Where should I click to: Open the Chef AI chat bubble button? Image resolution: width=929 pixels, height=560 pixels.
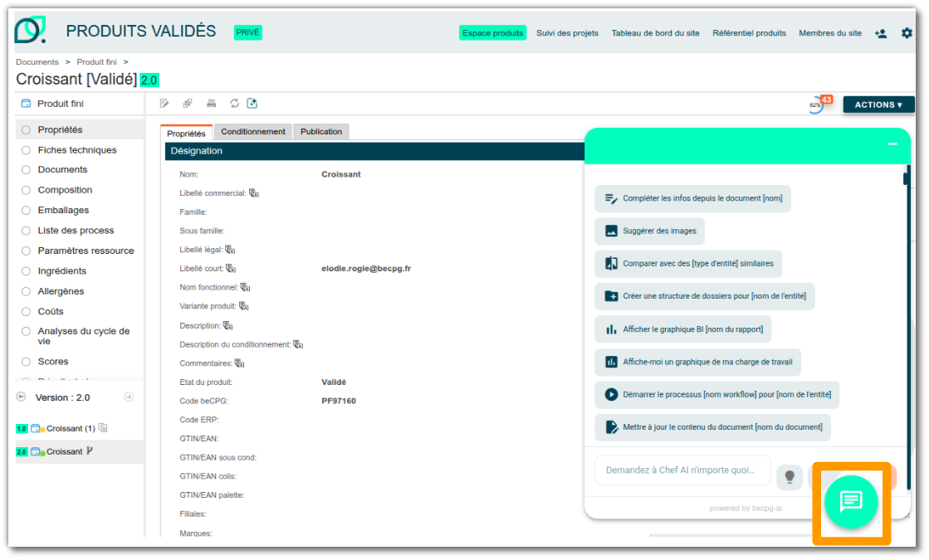click(852, 502)
